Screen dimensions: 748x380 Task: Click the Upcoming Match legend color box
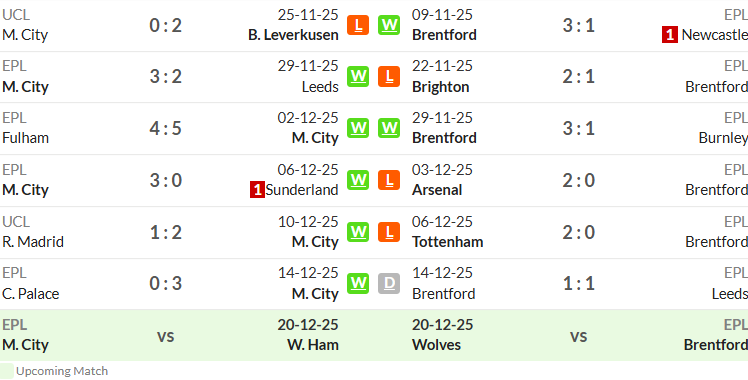(x=7, y=371)
